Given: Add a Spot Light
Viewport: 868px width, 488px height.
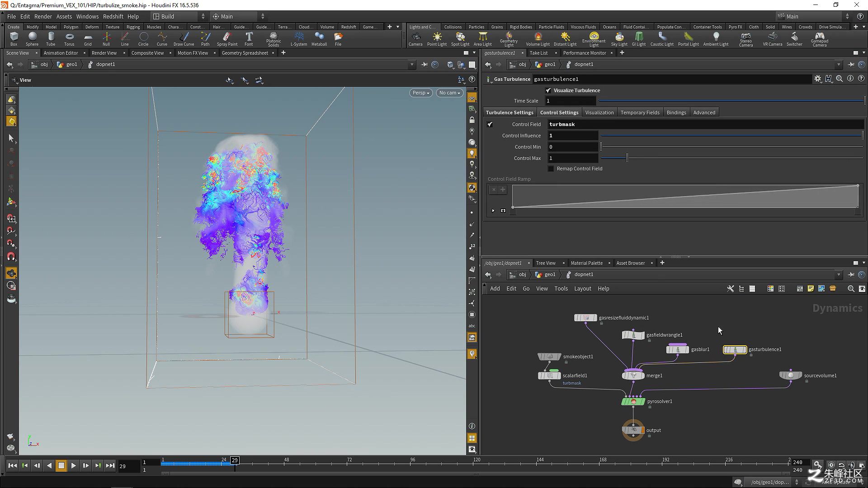Looking at the screenshot, I should tap(460, 39).
